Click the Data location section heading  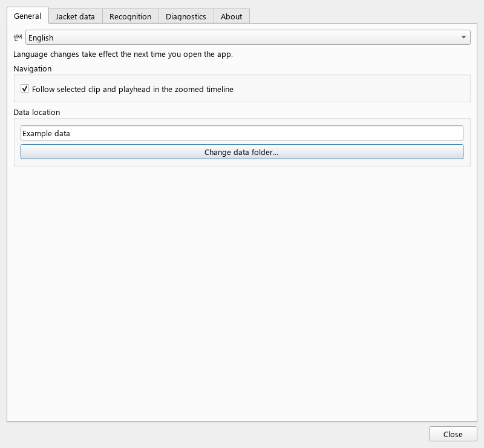tap(37, 112)
